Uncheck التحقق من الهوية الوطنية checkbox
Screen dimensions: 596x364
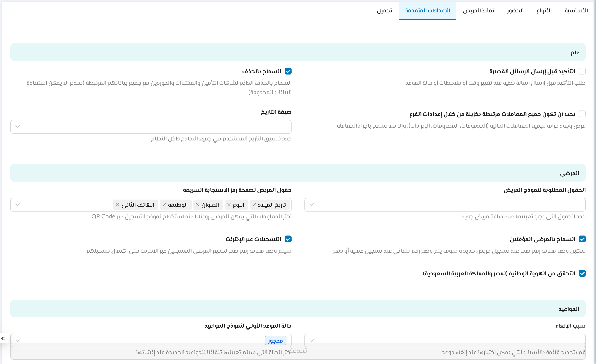click(582, 273)
